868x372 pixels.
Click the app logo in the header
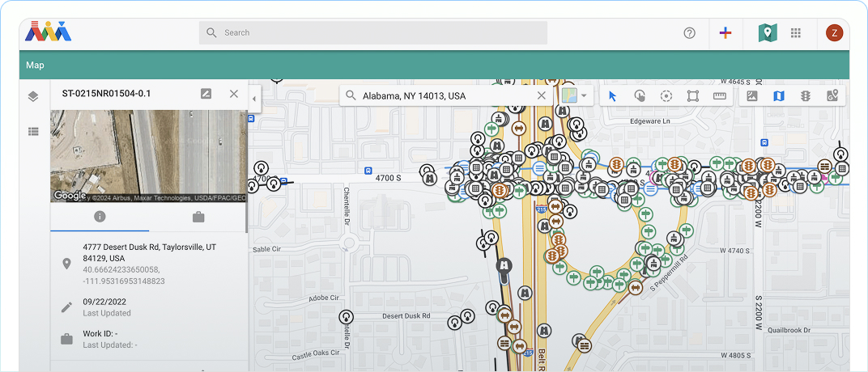(x=48, y=31)
